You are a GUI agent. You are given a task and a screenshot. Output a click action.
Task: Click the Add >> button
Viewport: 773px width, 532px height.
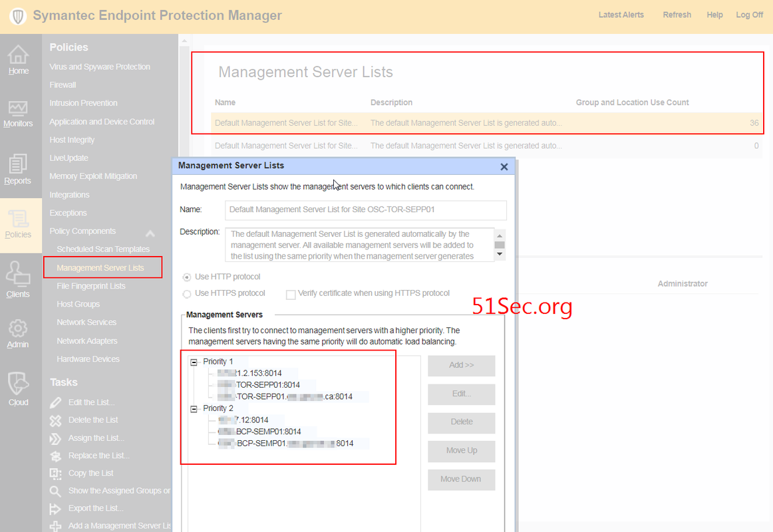[x=462, y=366]
